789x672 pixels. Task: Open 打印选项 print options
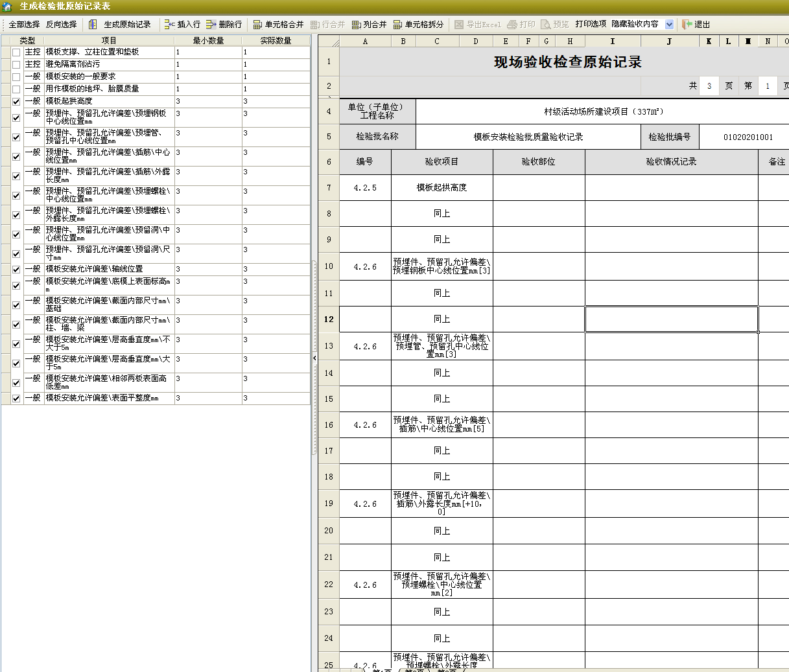coord(591,24)
